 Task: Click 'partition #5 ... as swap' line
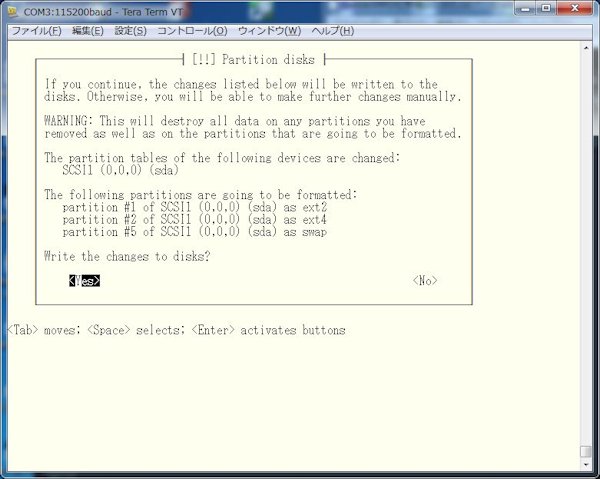click(195, 232)
